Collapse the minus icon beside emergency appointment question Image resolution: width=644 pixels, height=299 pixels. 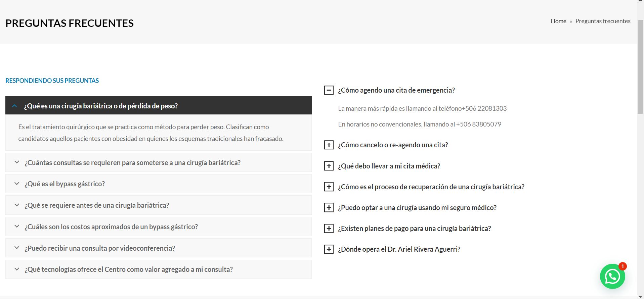coord(329,90)
